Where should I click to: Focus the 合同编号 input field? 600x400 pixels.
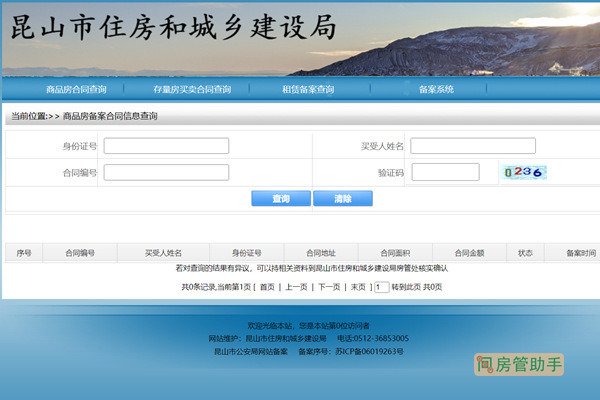166,173
